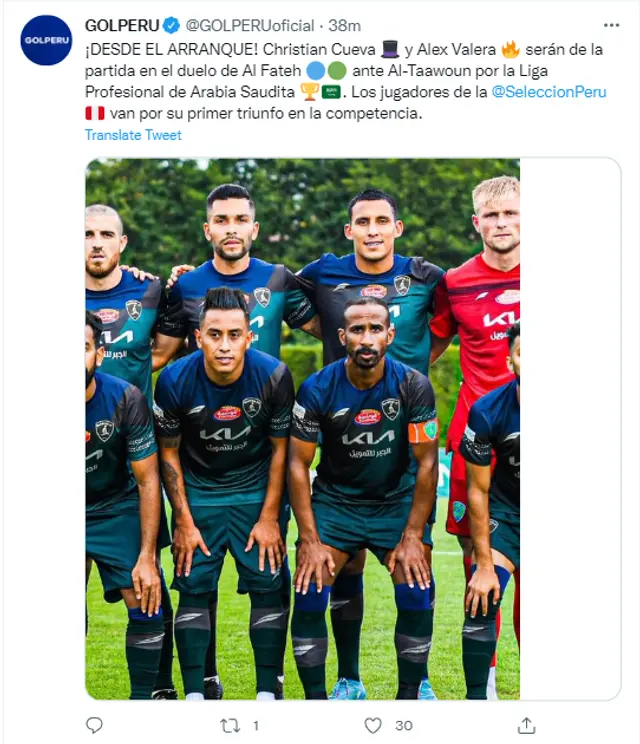The image size is (640, 744).
Task: Click the blue verified badge
Action: click(x=171, y=25)
